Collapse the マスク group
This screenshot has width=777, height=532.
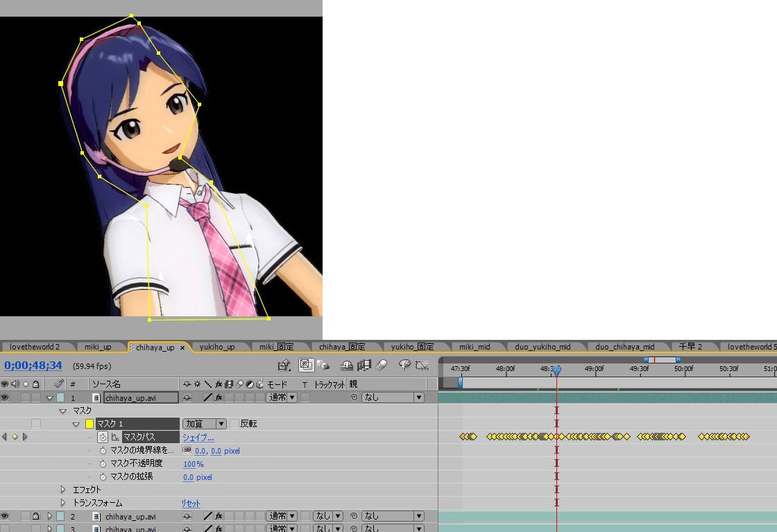click(x=63, y=411)
